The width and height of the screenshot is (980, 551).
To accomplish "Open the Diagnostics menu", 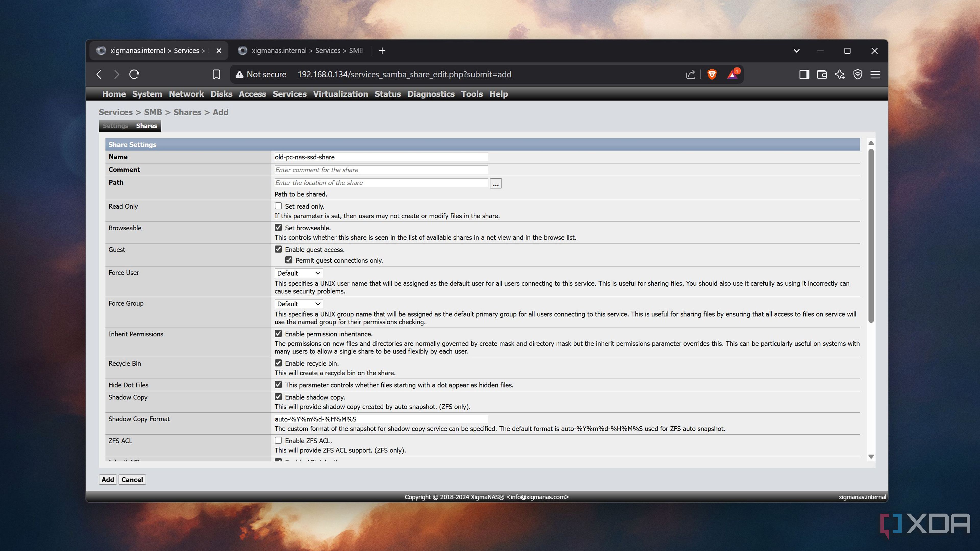I will tap(431, 94).
